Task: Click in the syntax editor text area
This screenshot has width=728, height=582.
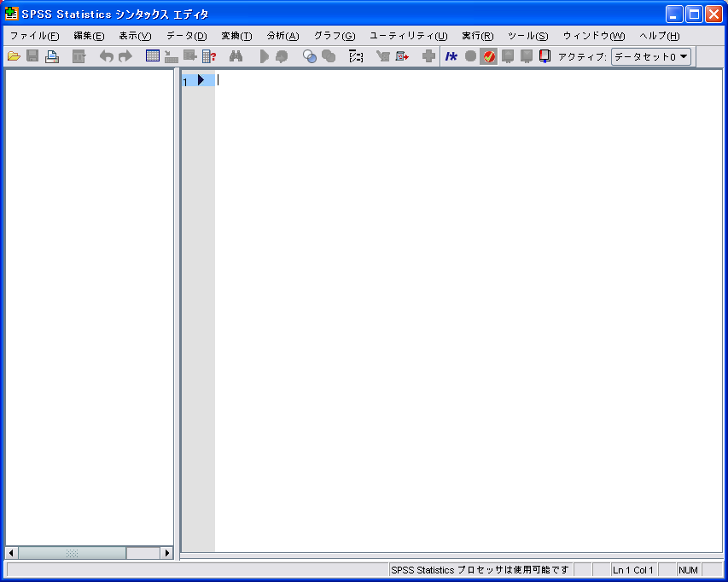Action: pos(468,307)
